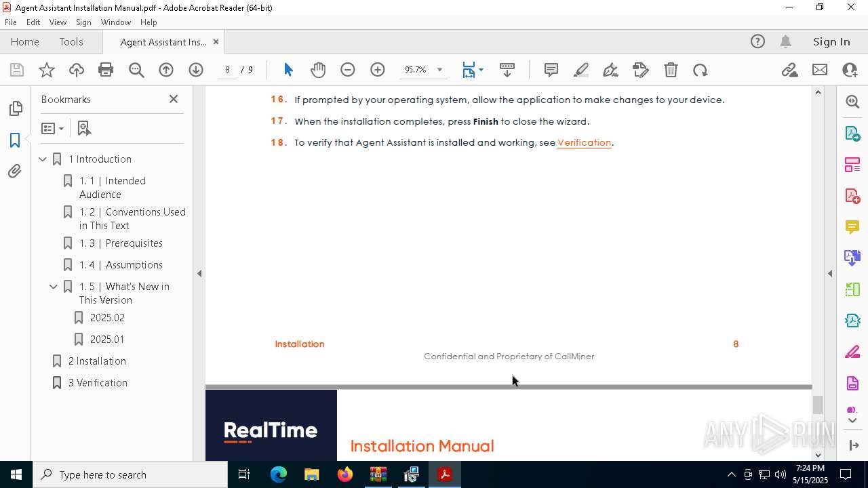Star the file with the bookmark star icon
This screenshot has width=868, height=488.
coord(47,70)
